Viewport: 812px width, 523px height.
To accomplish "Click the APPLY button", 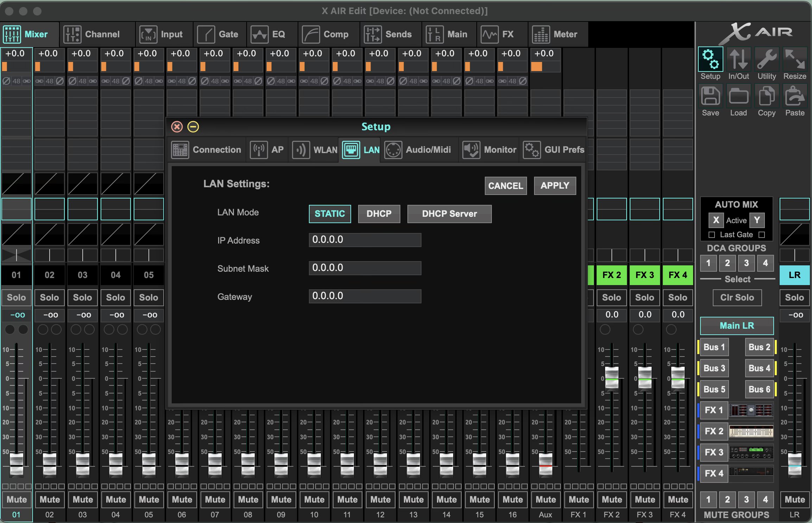I will click(555, 186).
